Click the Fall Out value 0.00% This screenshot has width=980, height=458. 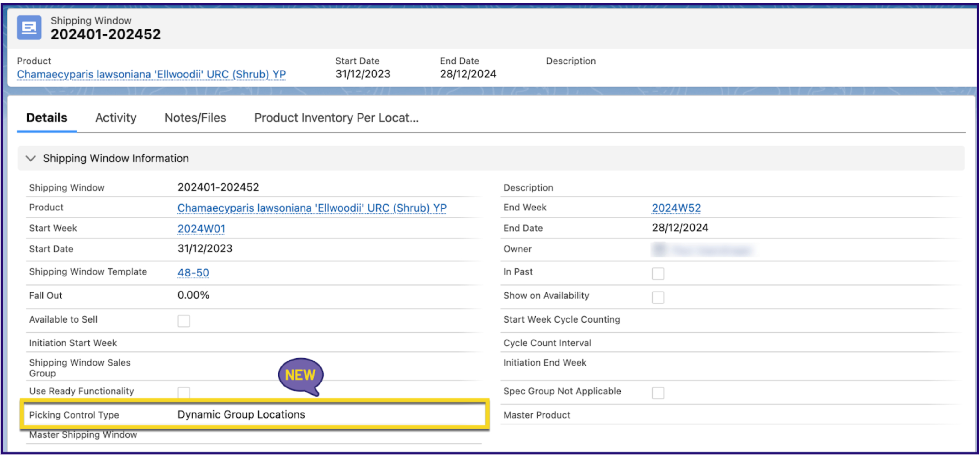[193, 296]
